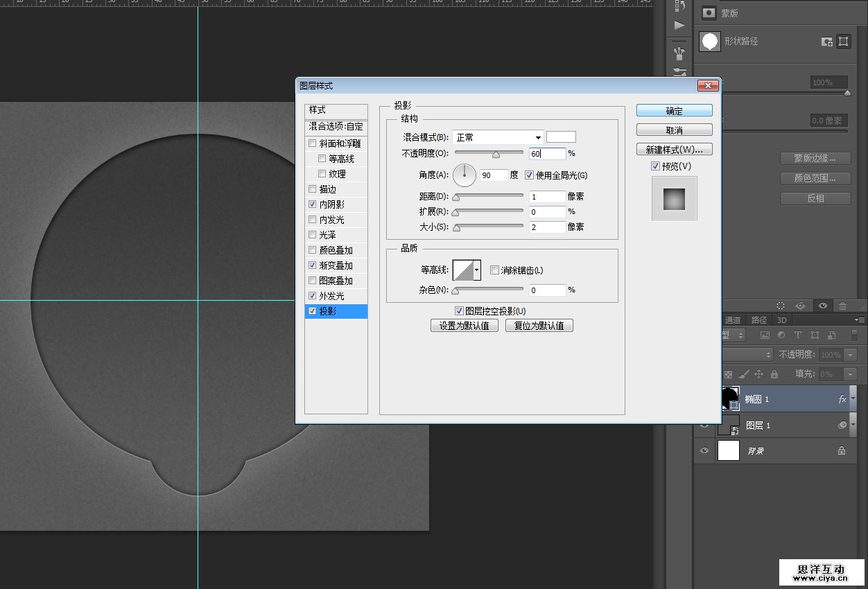Viewport: 868px width, 589px height.
Task: Click the 确定 button
Action: coord(674,111)
